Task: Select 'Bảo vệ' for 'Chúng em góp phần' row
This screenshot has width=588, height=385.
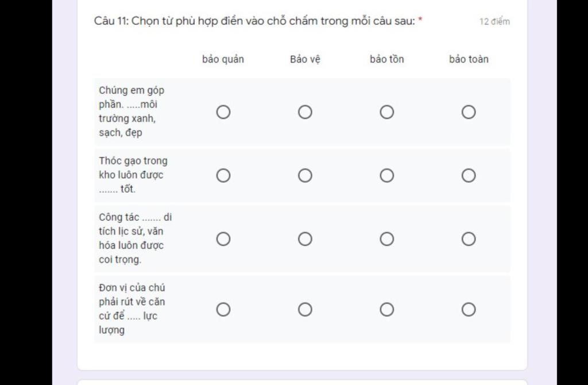Action: [x=305, y=112]
